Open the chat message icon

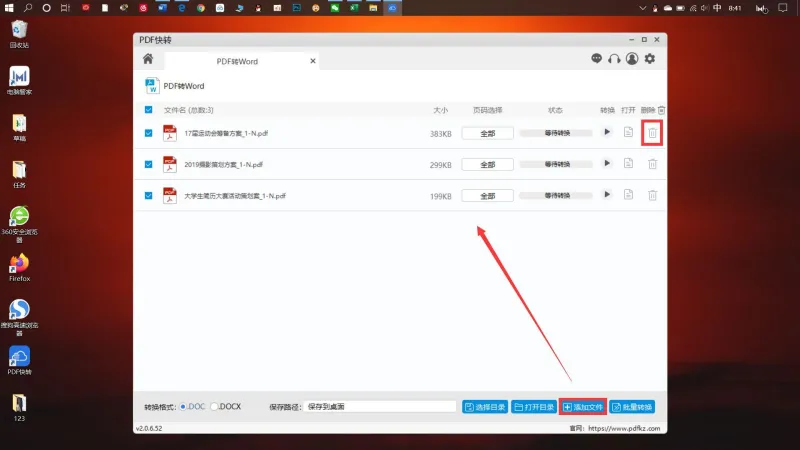point(596,59)
